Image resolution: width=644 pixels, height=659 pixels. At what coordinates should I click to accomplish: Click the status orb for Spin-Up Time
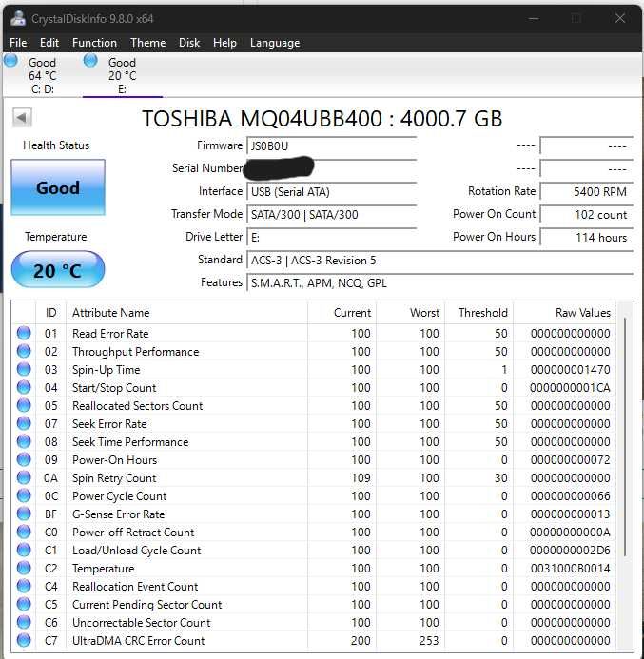(x=24, y=369)
